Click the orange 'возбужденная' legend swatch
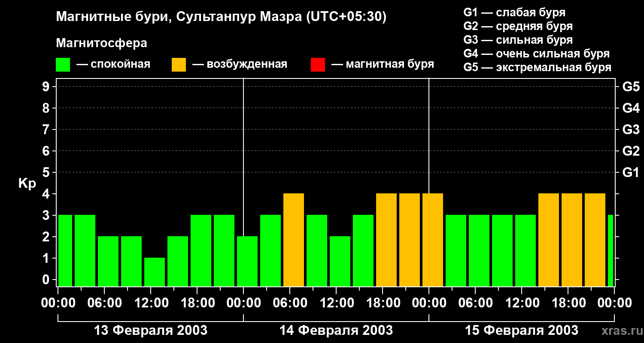This screenshot has width=644, height=343. pyautogui.click(x=179, y=65)
